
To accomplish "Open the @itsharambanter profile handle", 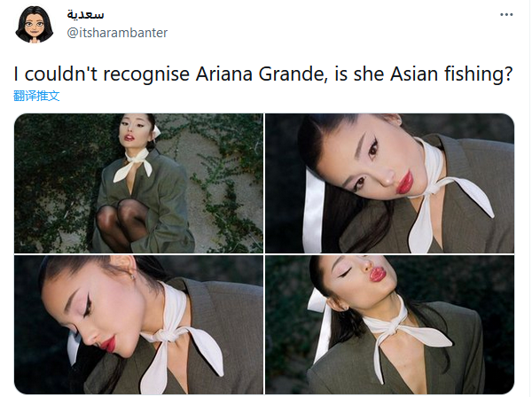I will tap(117, 33).
